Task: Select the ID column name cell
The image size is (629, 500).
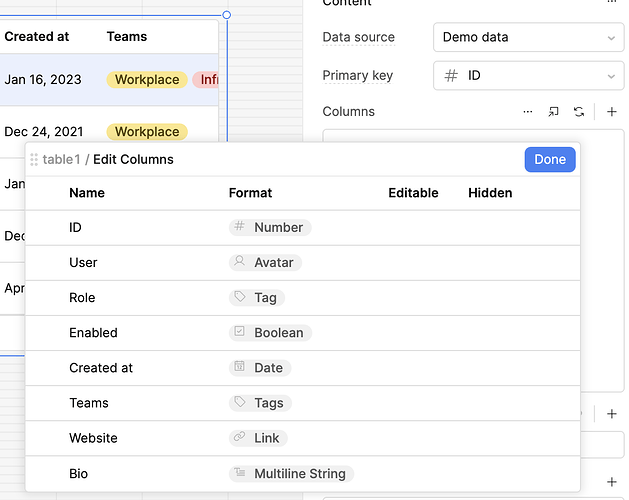Action: tap(75, 228)
